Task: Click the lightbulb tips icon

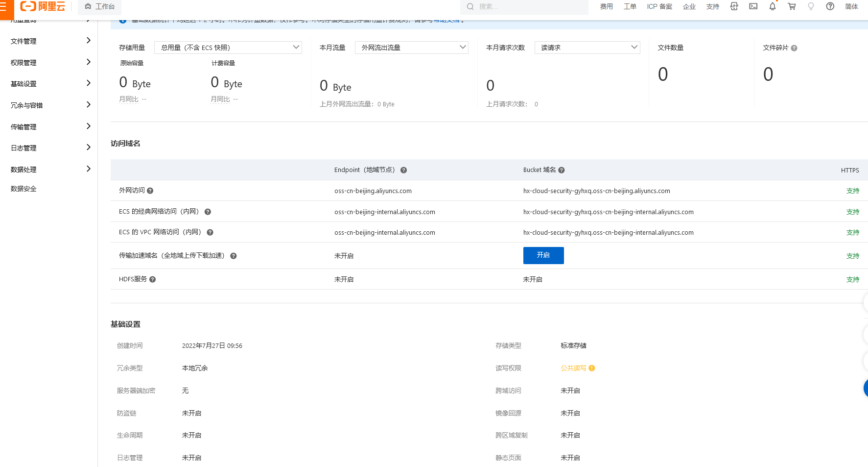Action: [811, 6]
